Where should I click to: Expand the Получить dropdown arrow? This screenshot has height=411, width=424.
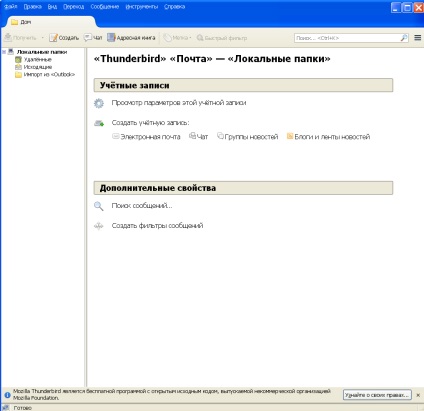coord(43,38)
